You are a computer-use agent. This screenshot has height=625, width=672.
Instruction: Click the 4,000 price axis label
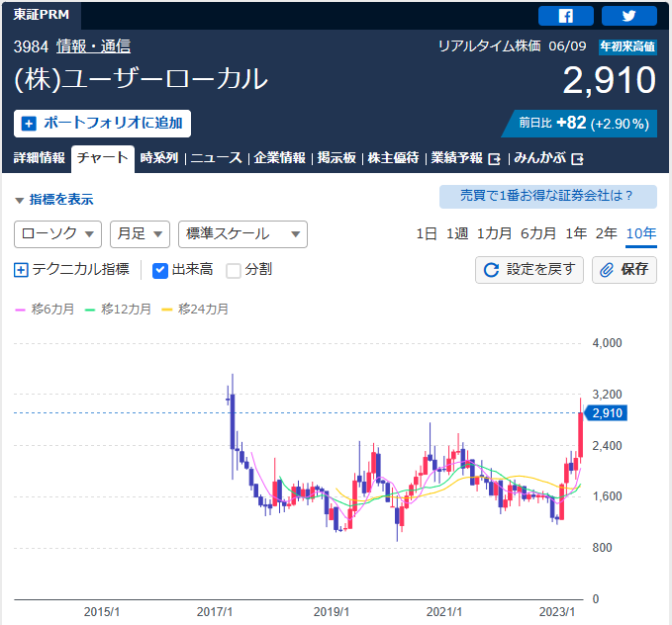point(607,343)
